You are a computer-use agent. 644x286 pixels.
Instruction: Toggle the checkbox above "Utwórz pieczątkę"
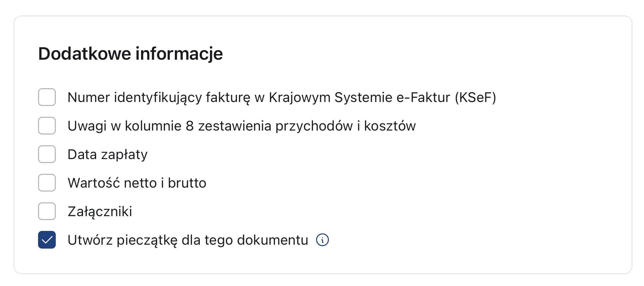47,211
